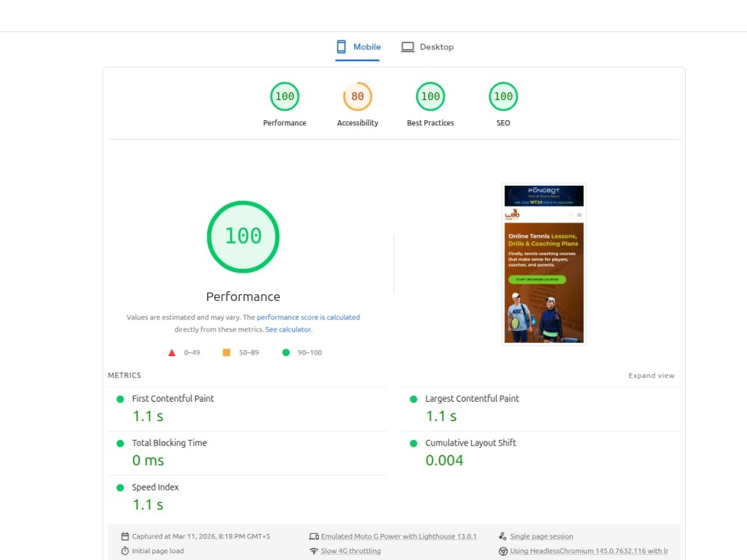Click green dot beside Total Blocking Time
This screenshot has height=560, width=747.
point(120,444)
